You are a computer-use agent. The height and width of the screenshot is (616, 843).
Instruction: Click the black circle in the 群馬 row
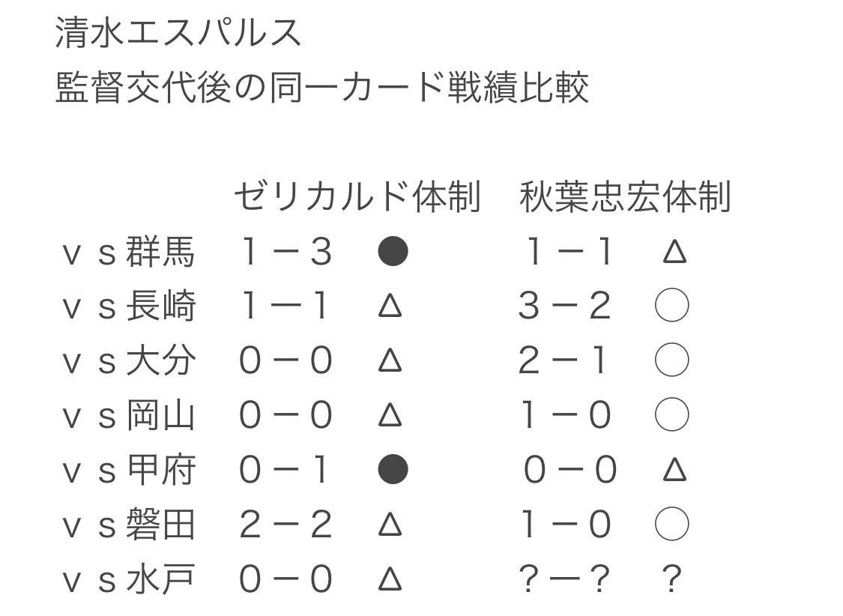point(393,252)
